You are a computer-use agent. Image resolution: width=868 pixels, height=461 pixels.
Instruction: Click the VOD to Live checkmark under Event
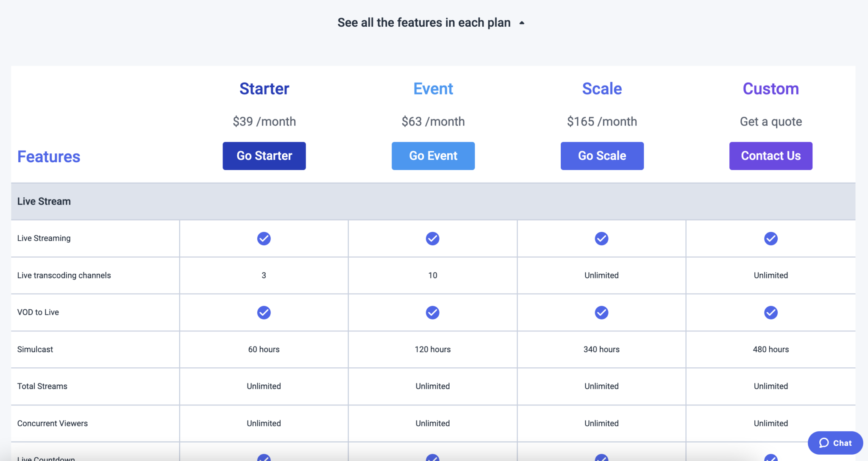(433, 312)
